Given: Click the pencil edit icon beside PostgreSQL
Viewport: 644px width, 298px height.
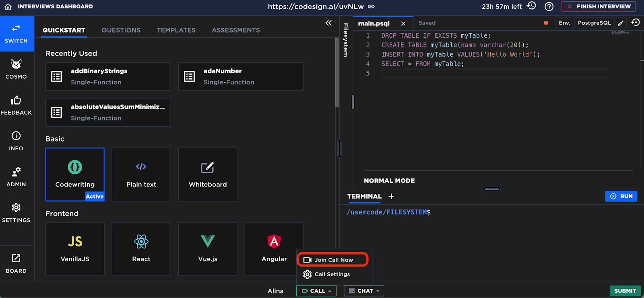Looking at the screenshot, I should click(621, 23).
